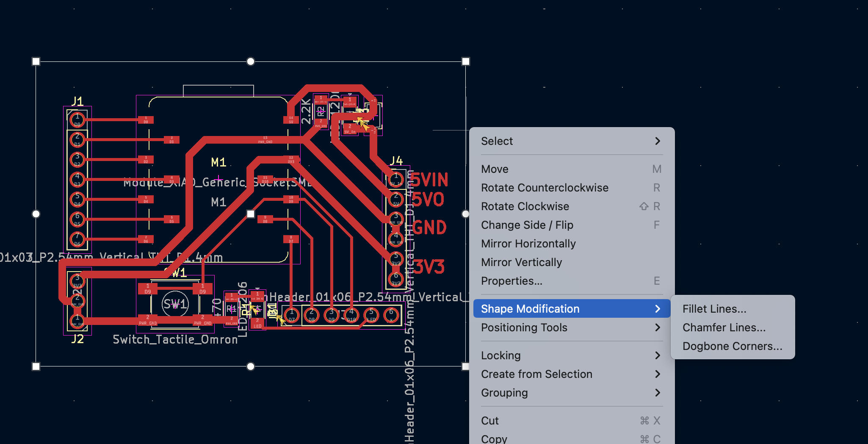Click the top-middle round selection handle
Viewport: 868px width, 444px height.
251,61
